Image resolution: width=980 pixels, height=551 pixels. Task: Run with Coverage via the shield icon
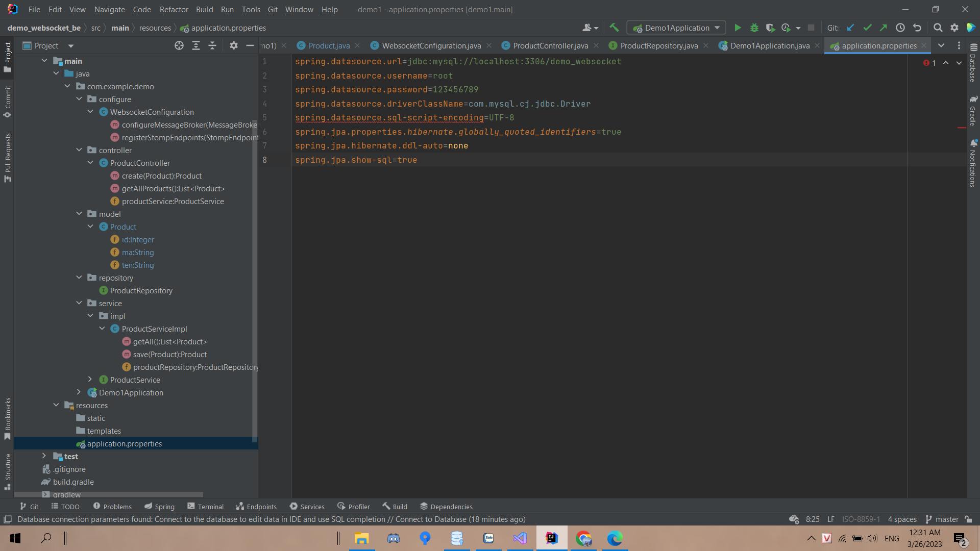[x=770, y=28]
